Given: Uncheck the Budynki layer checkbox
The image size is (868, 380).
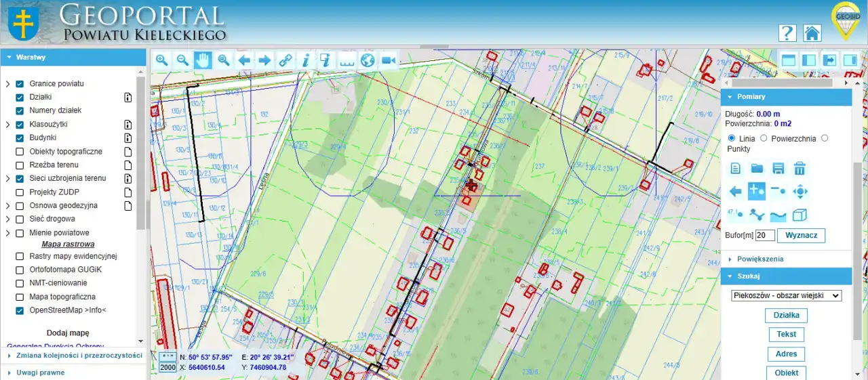Looking at the screenshot, I should point(20,138).
